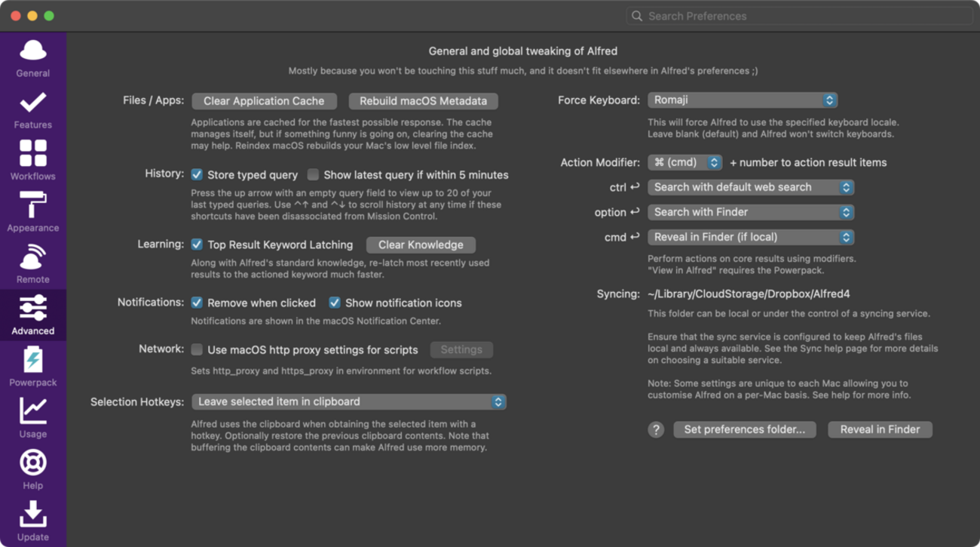Toggle Store typed query checkbox
The height and width of the screenshot is (547, 980).
click(x=197, y=174)
